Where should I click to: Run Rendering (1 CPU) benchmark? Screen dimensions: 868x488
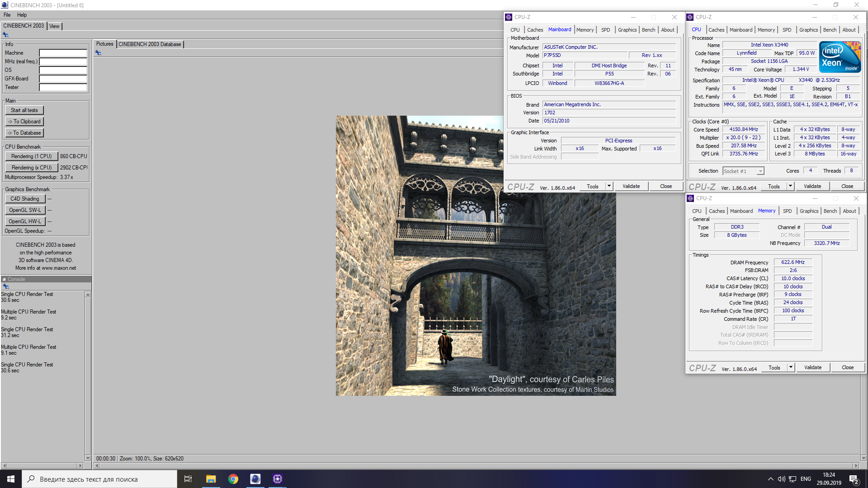[x=32, y=156]
